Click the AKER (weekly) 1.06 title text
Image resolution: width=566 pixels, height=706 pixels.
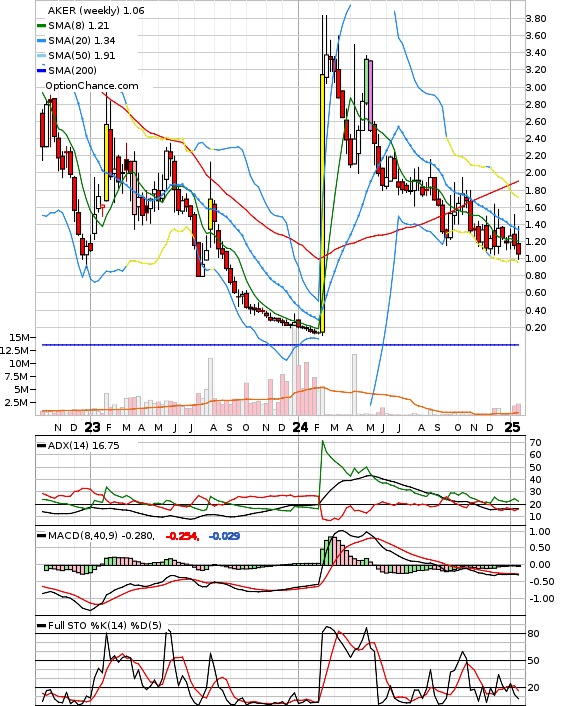(x=96, y=11)
